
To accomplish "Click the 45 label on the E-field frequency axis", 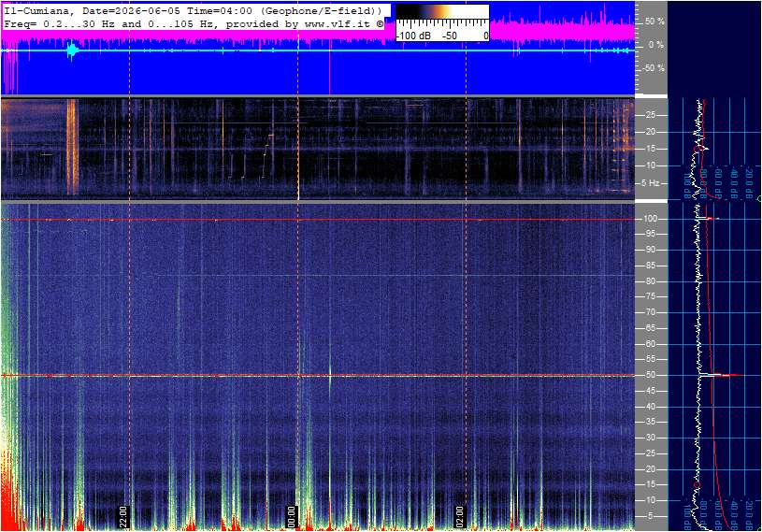I will 652,391.
